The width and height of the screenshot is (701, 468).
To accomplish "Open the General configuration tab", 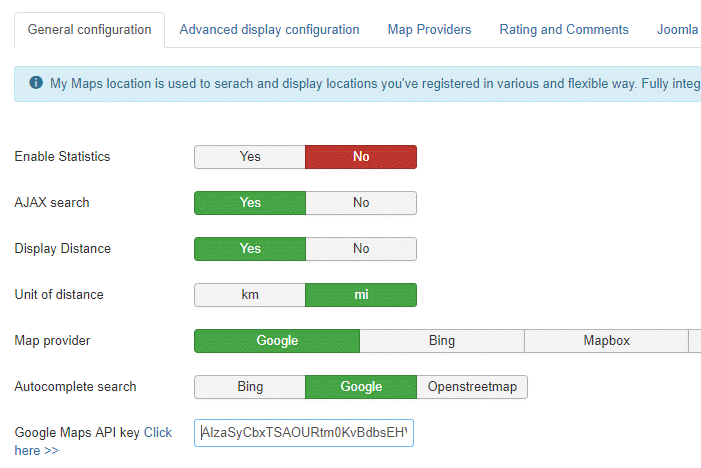I will 90,30.
